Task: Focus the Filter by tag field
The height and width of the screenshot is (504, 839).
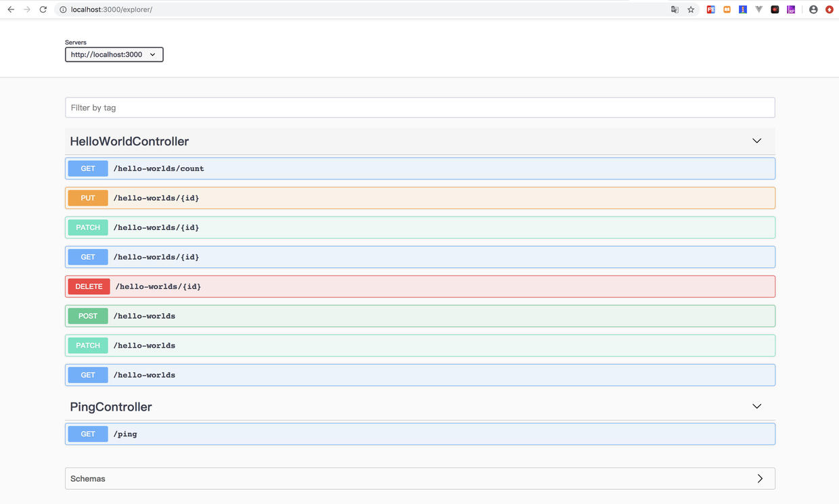Action: 419,108
